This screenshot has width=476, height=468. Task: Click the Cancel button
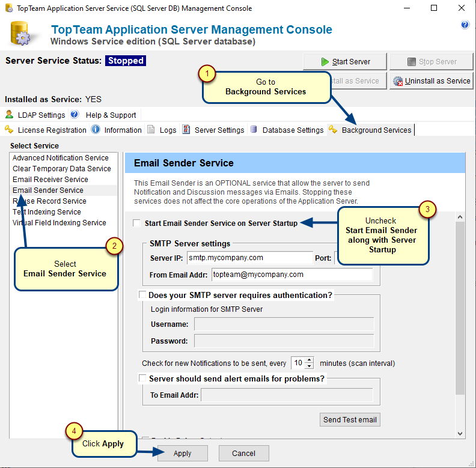click(x=244, y=453)
